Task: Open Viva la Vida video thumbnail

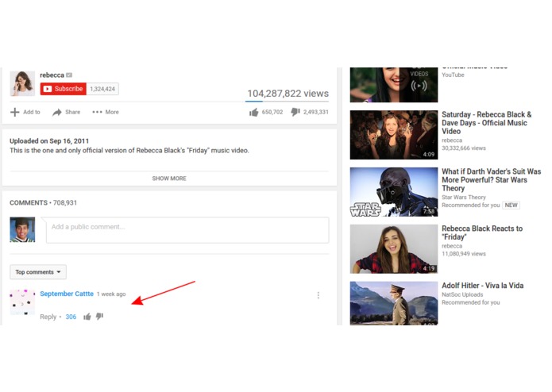Action: click(x=394, y=303)
